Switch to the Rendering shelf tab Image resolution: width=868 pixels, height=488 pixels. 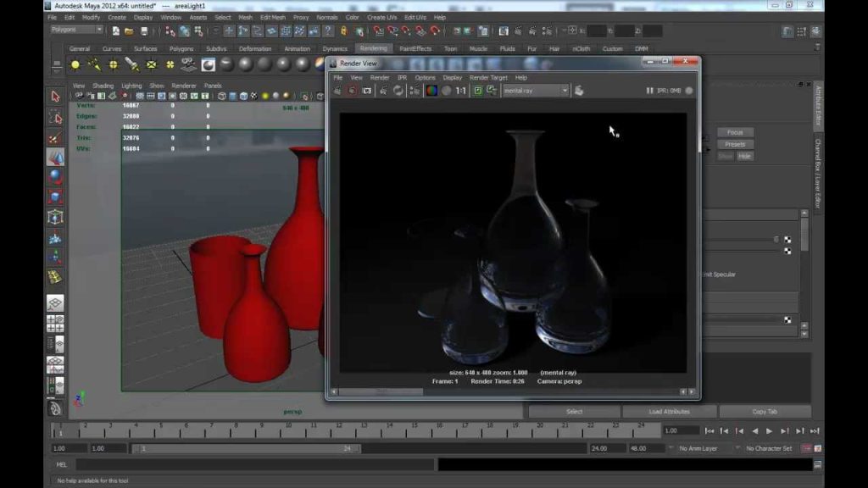(374, 48)
